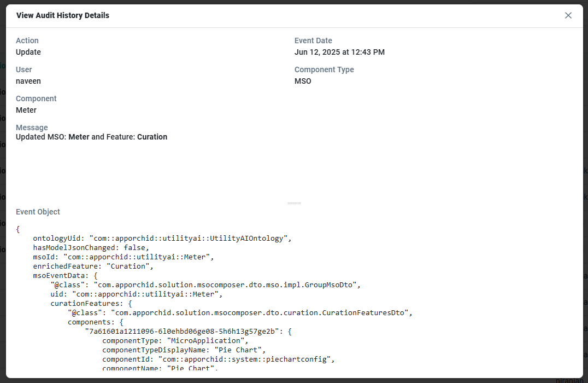Image resolution: width=588 pixels, height=383 pixels.
Task: Click the opening brace of the event JSON
Action: pyautogui.click(x=18, y=229)
